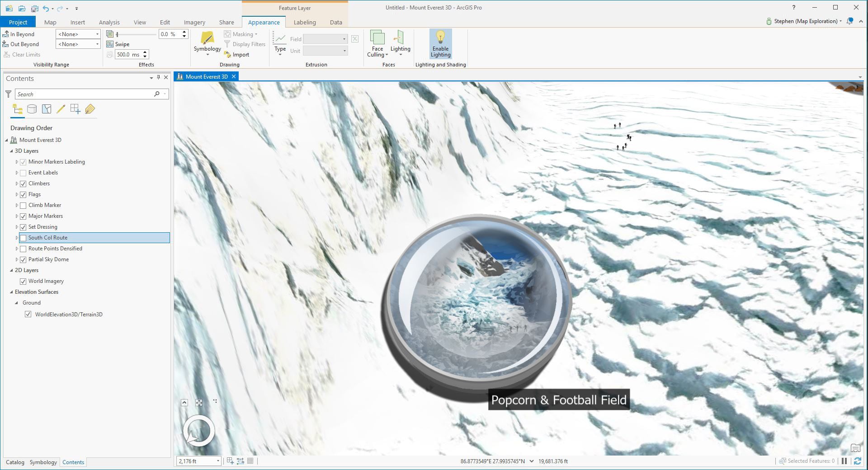Image resolution: width=868 pixels, height=470 pixels.
Task: Turn on South Col Route layer checkbox
Action: (23, 238)
